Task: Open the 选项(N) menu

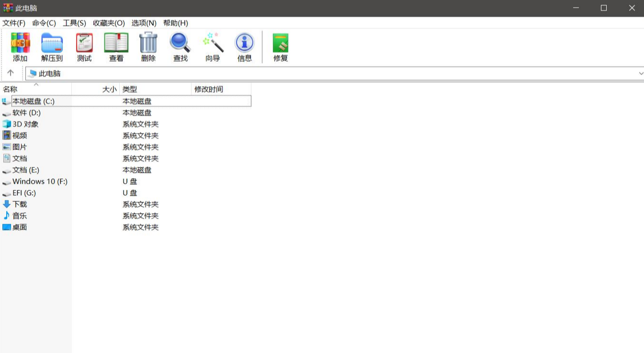Action: [144, 23]
